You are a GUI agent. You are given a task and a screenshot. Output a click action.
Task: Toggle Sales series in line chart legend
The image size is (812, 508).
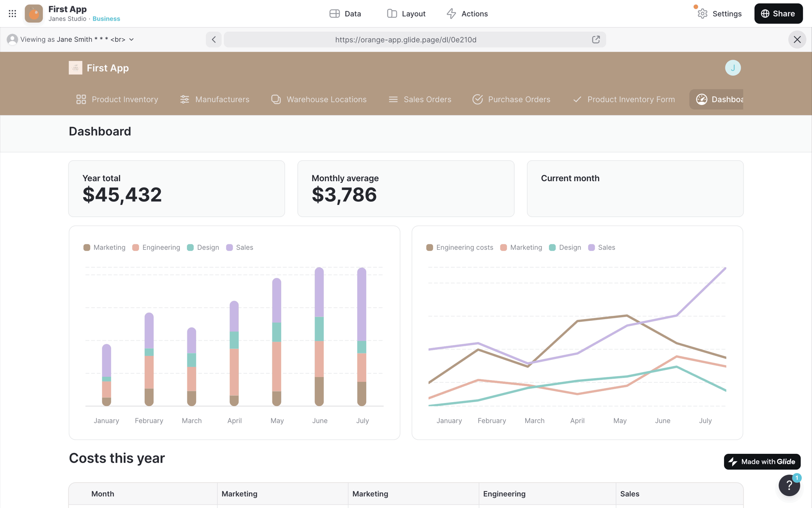point(601,247)
